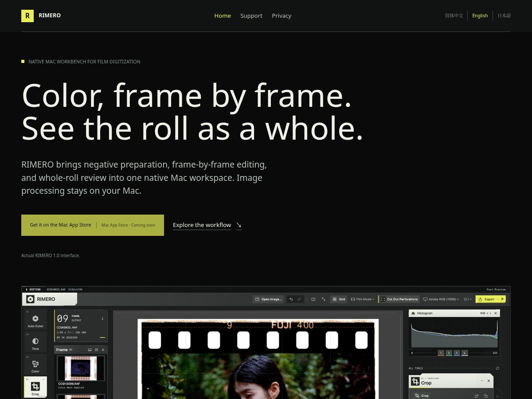Image resolution: width=532 pixels, height=399 pixels.
Task: Click the pop-out icon in Frame panel
Action: coord(96,350)
